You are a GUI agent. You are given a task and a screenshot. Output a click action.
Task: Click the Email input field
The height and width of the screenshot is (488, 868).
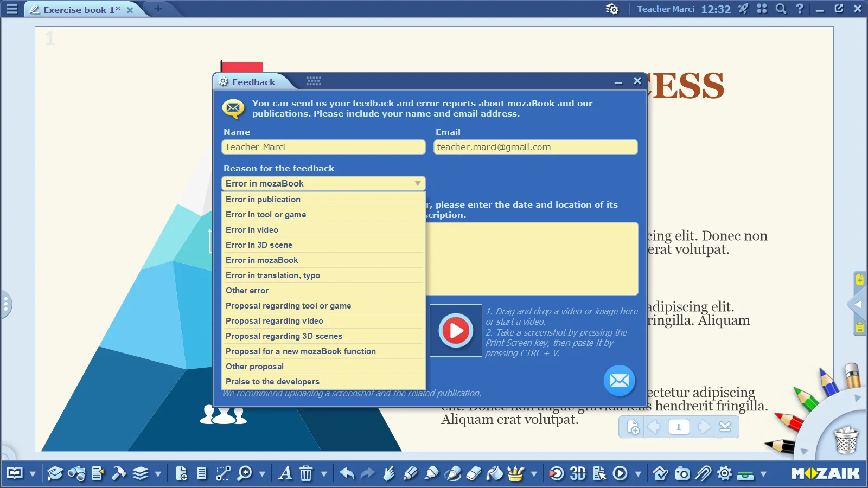[535, 147]
